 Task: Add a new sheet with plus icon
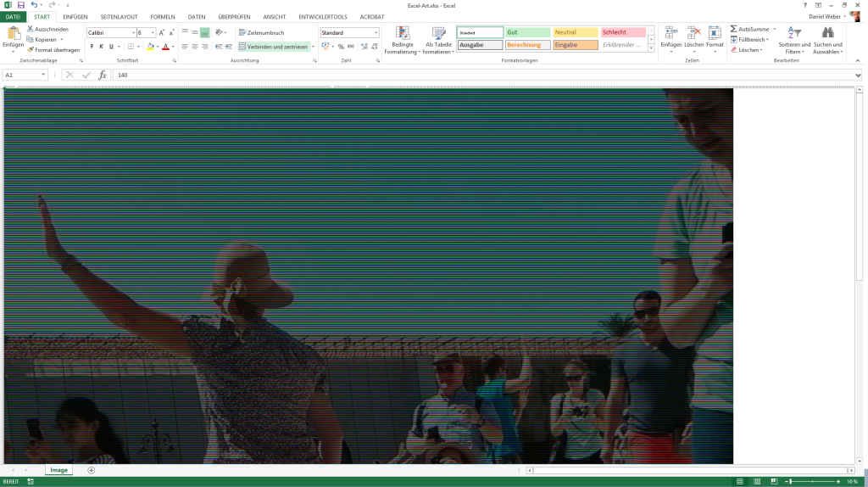[92, 470]
